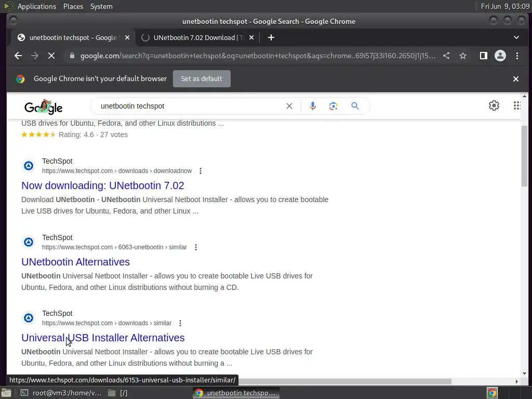532x399 pixels.
Task: Open options for 'UNetbootin Alternatives' result
Action: pyautogui.click(x=196, y=247)
